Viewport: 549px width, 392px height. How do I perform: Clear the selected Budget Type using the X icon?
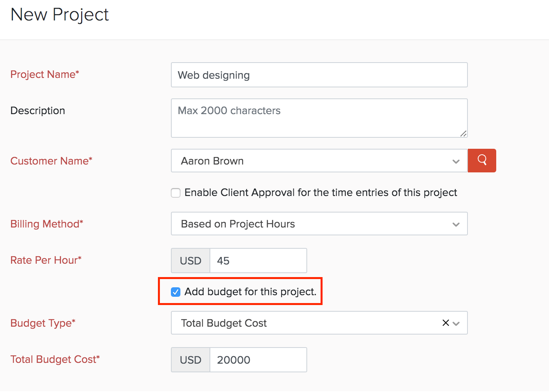coord(445,323)
